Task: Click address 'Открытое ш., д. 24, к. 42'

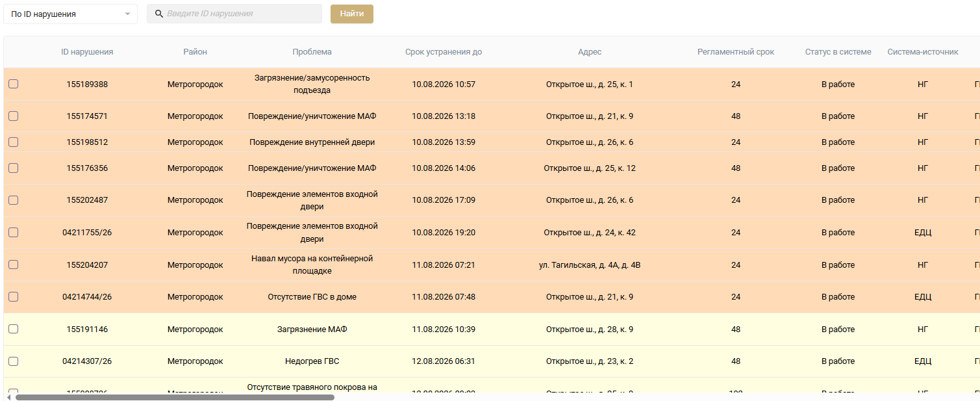Action: coord(590,233)
